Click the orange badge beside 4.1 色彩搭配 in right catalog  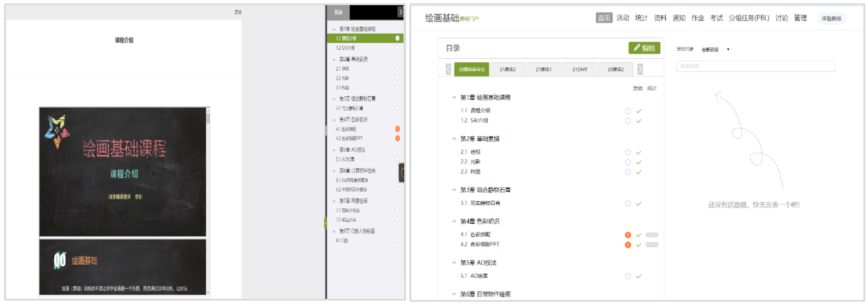628,235
